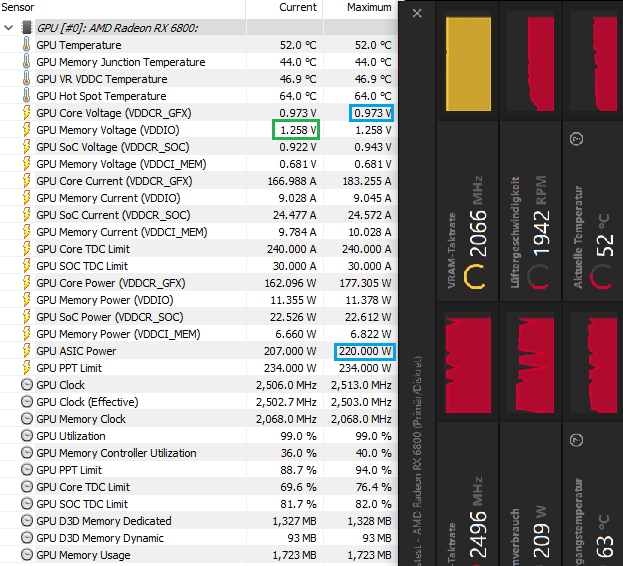
Task: Collapse the GPU [#0] AMD Radeon RX 6800 group
Action: (9, 28)
